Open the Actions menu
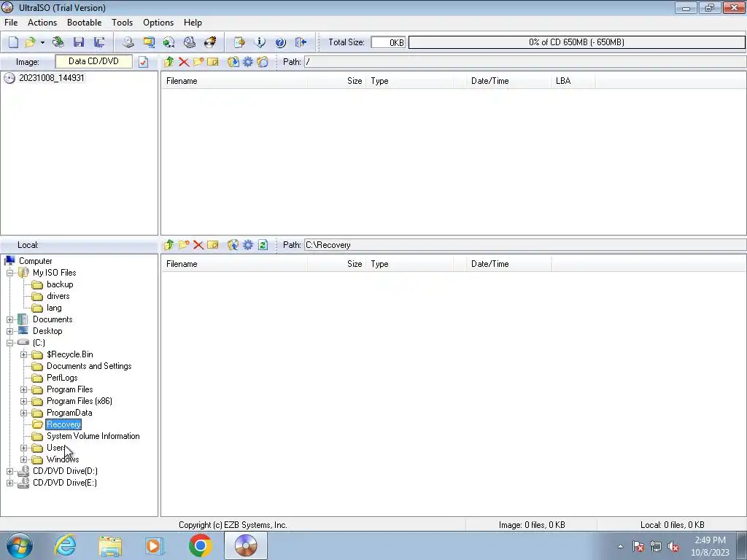747x560 pixels. [x=42, y=23]
